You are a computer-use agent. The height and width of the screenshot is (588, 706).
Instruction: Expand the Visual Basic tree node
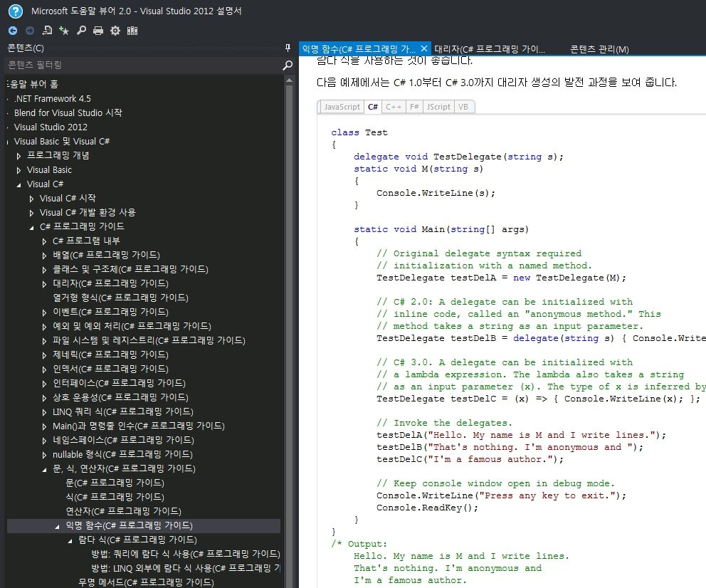pos(18,169)
